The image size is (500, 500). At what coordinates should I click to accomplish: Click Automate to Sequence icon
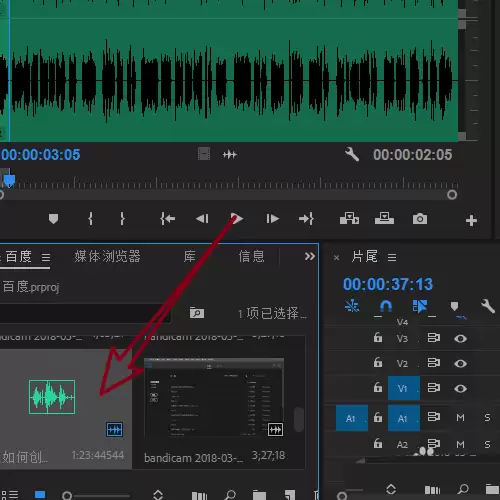(199, 495)
